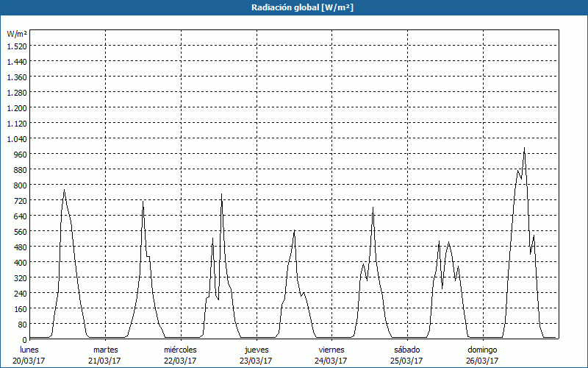
Task: Click the date 23/03/17
Action: (256, 361)
